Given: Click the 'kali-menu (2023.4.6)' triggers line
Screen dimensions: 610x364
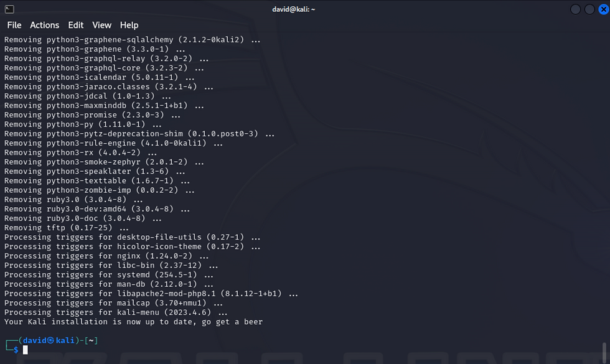Looking at the screenshot, I should pos(116,312).
